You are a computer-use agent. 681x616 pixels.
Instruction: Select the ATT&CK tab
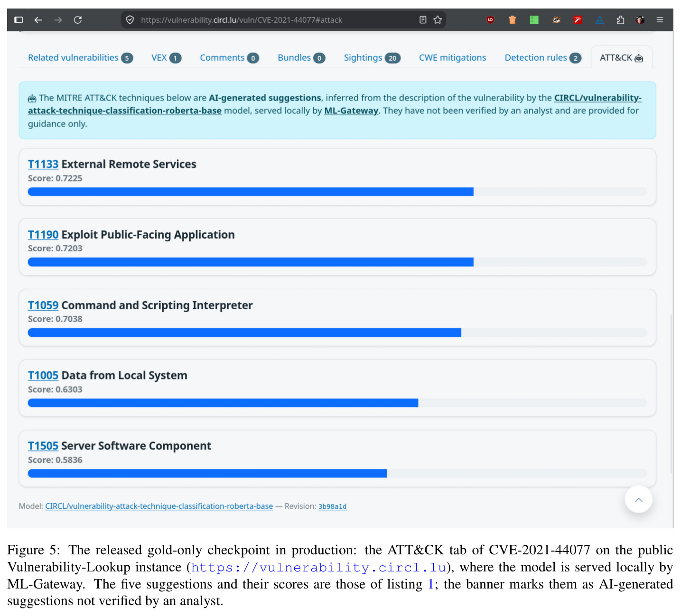tap(621, 58)
